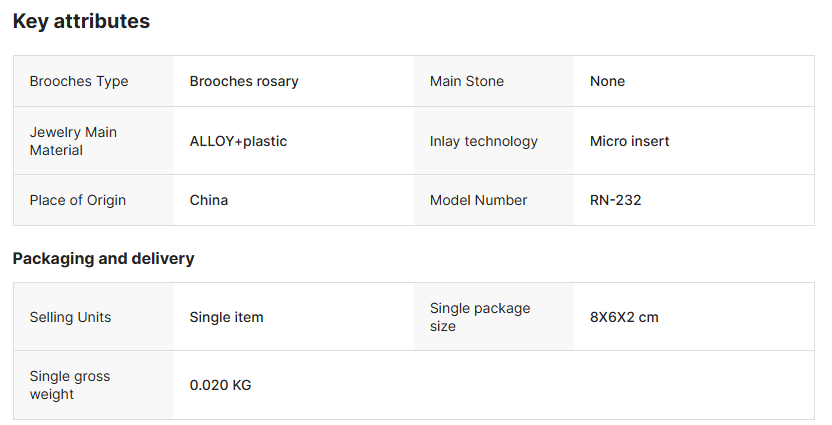Image resolution: width=832 pixels, height=425 pixels.
Task: Click the Single package size label
Action: tap(480, 317)
